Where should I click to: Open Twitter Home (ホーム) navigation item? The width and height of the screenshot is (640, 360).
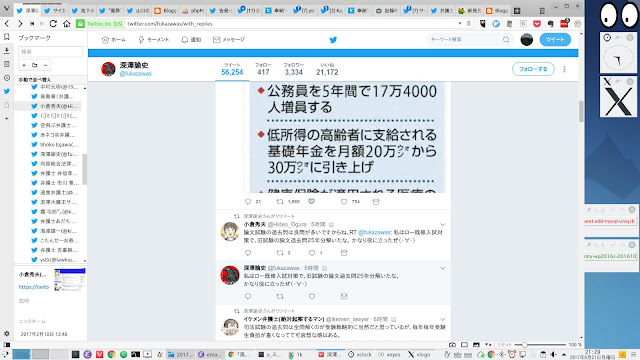pyautogui.click(x=113, y=40)
